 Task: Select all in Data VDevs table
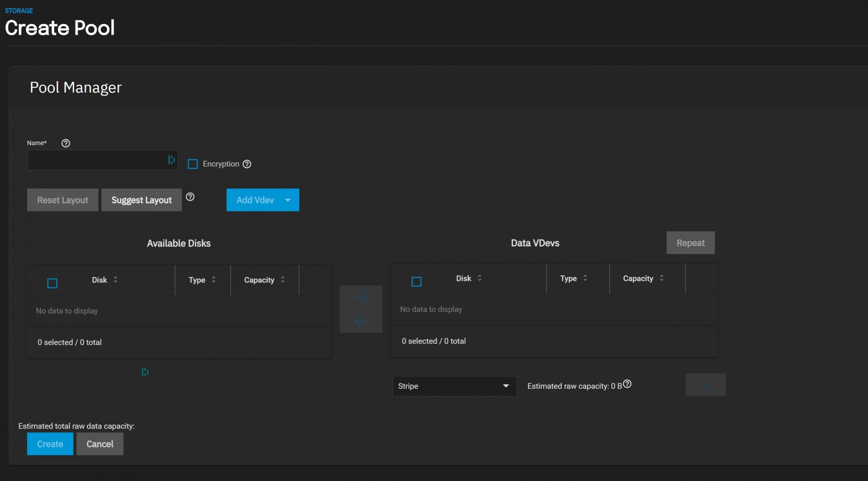[416, 282]
